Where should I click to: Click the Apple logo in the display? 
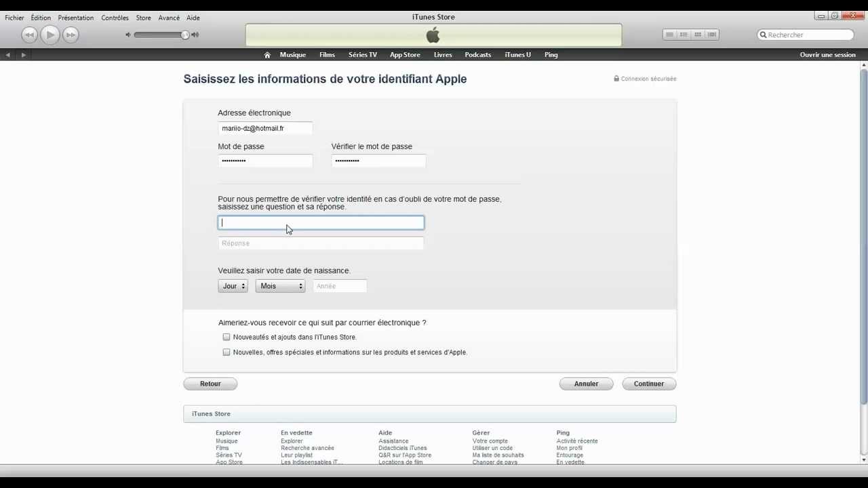point(433,35)
